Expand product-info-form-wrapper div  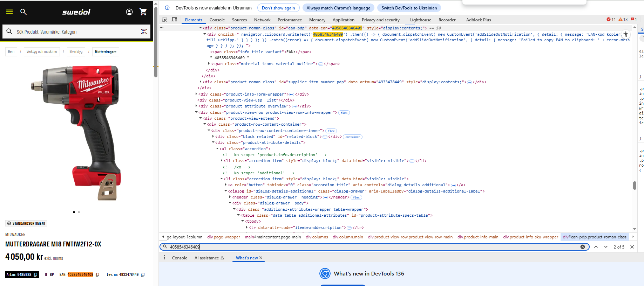pos(196,94)
